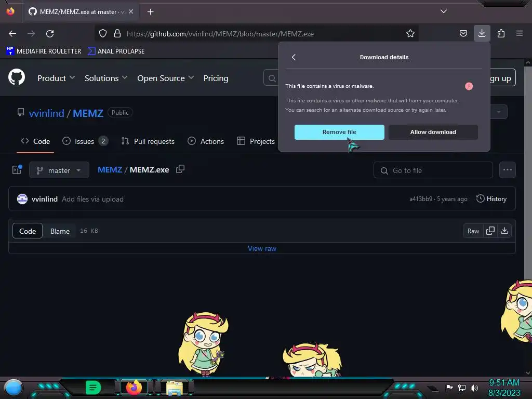
Task: Click the red malware warning icon
Action: coord(469,86)
